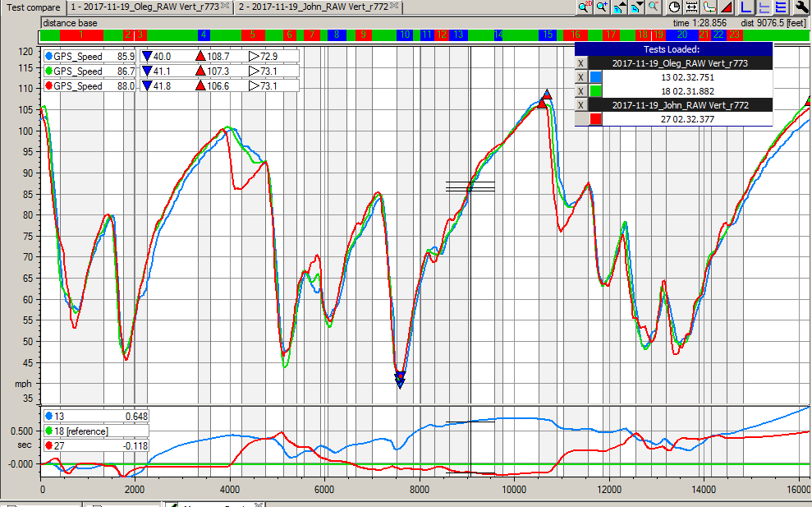This screenshot has height=507, width=812.
Task: Open the track map outline icon
Action: 709,7
